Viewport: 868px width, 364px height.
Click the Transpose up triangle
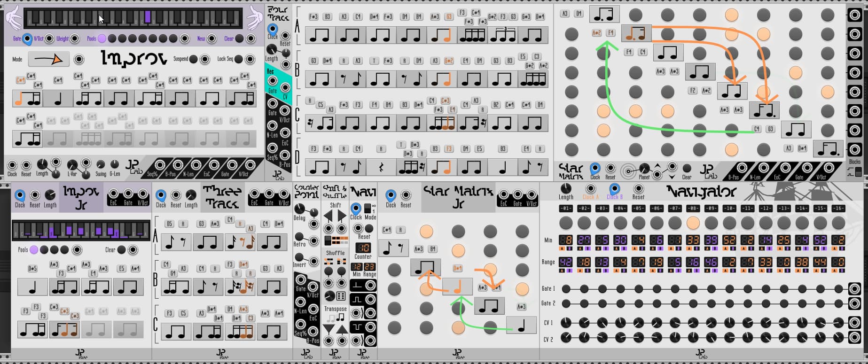(342, 329)
